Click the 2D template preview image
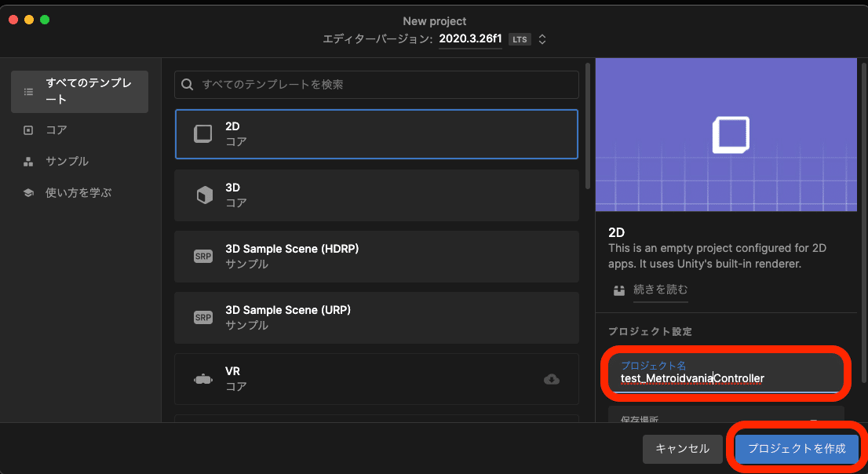Screen dimensions: 868x474 pos(726,134)
